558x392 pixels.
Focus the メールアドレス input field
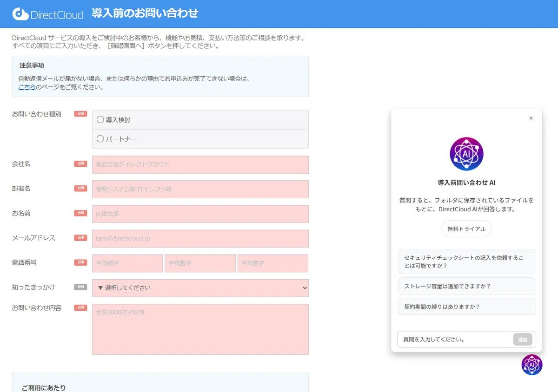point(200,238)
